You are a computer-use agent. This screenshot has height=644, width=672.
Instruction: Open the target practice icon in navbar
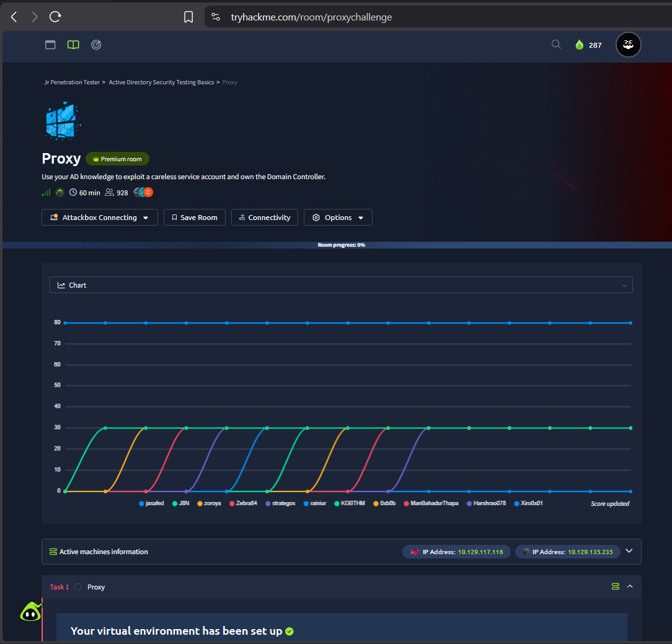point(96,45)
